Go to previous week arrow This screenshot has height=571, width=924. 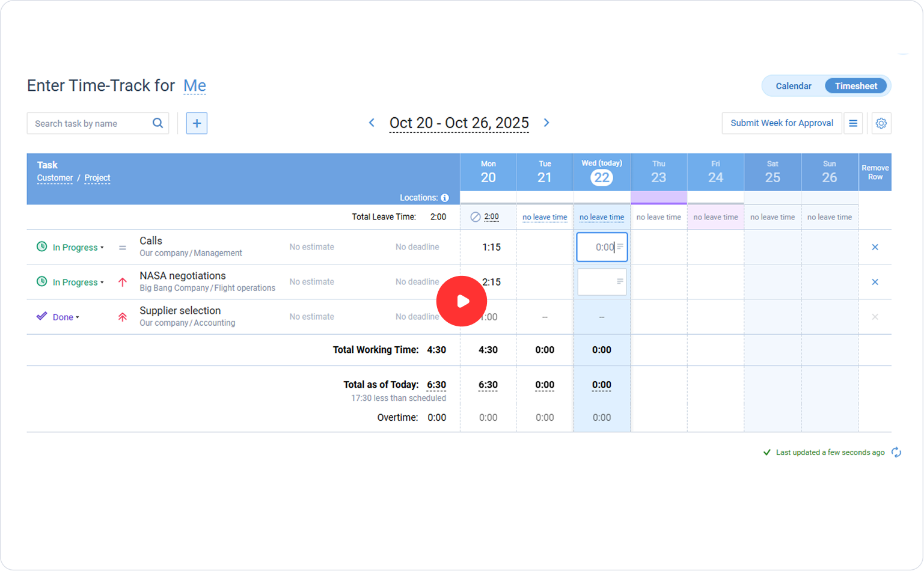[x=372, y=123]
